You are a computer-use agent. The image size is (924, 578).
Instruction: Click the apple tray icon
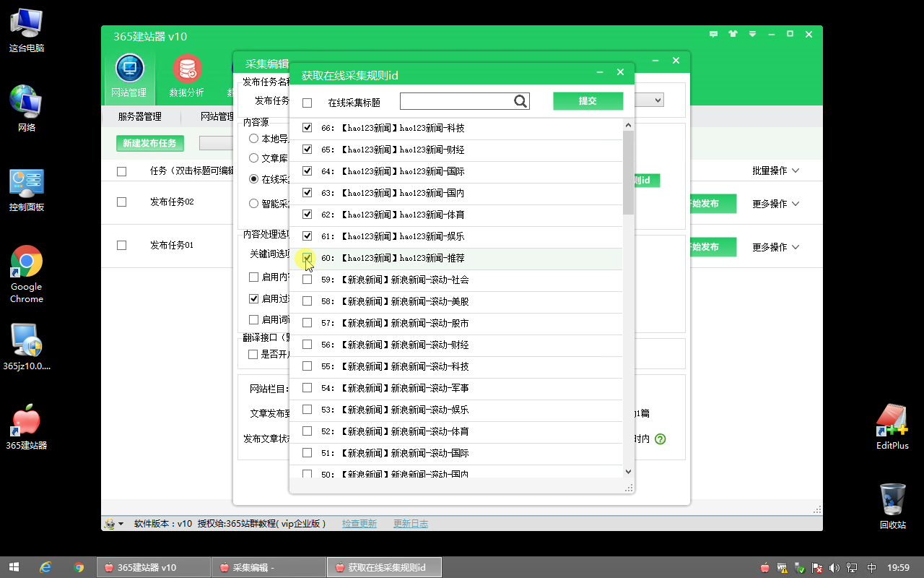point(766,568)
